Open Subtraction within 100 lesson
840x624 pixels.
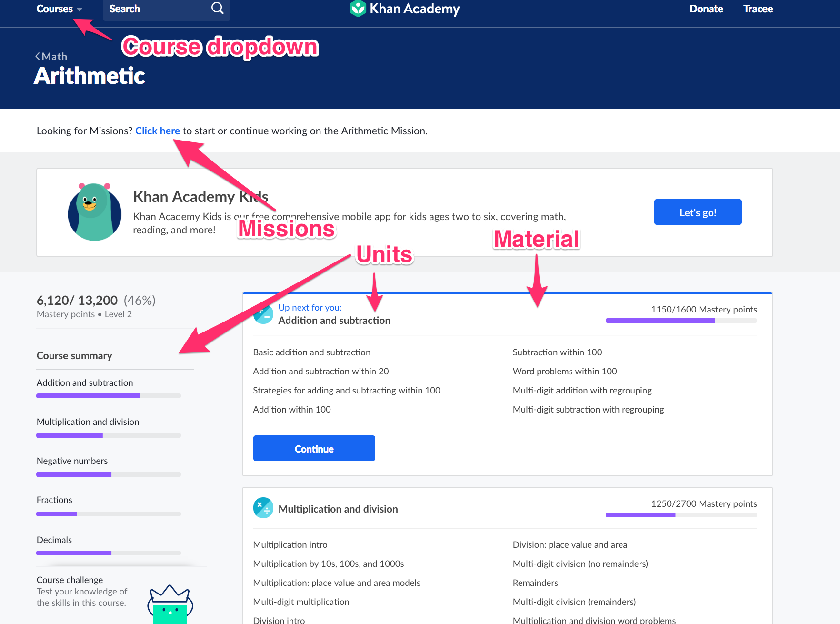(557, 352)
